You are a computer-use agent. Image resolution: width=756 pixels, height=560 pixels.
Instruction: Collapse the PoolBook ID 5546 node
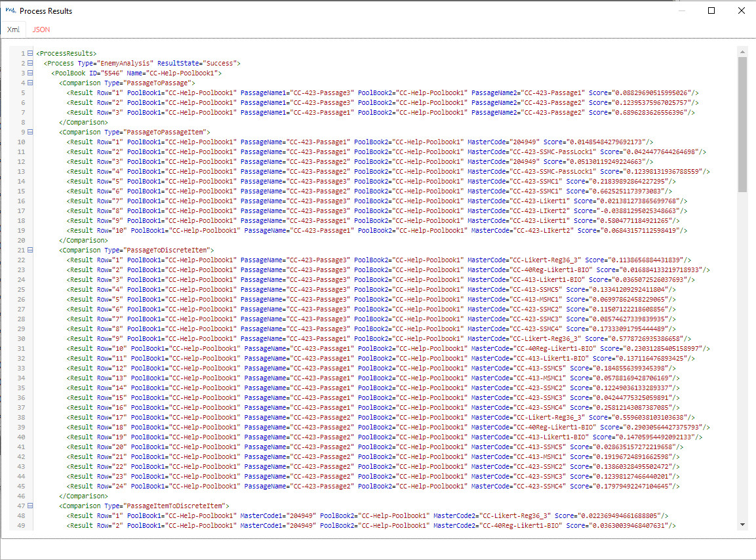click(x=30, y=73)
